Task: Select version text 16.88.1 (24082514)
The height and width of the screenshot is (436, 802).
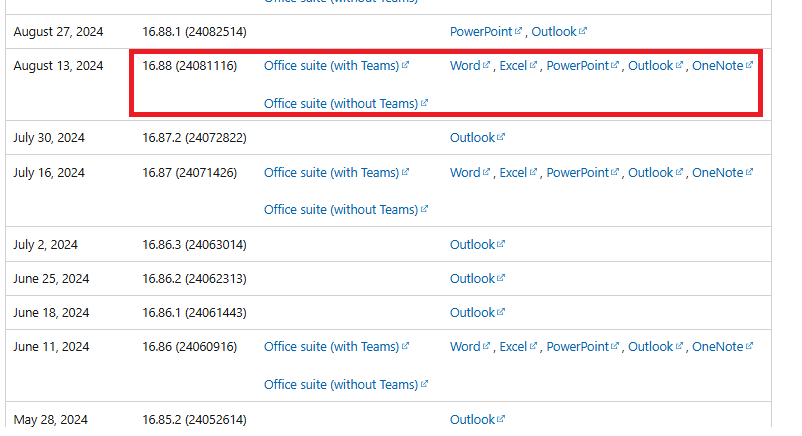Action: point(194,32)
